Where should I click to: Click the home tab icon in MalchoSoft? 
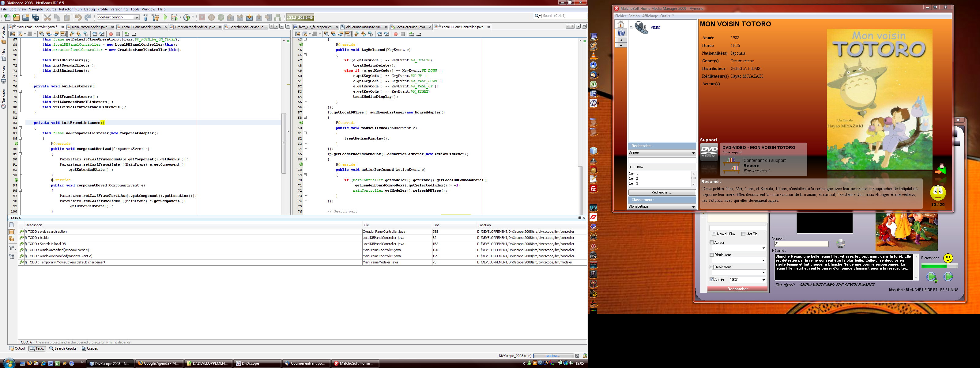(620, 24)
